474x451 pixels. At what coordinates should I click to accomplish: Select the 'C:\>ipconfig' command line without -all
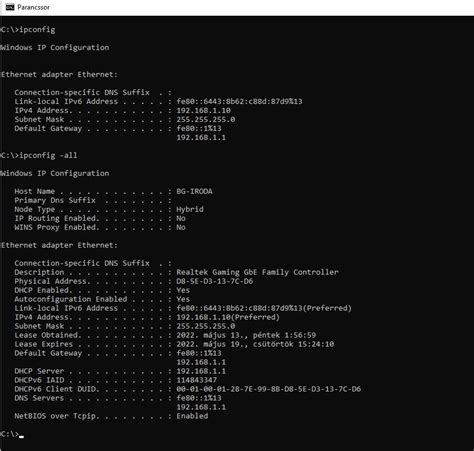pos(28,30)
